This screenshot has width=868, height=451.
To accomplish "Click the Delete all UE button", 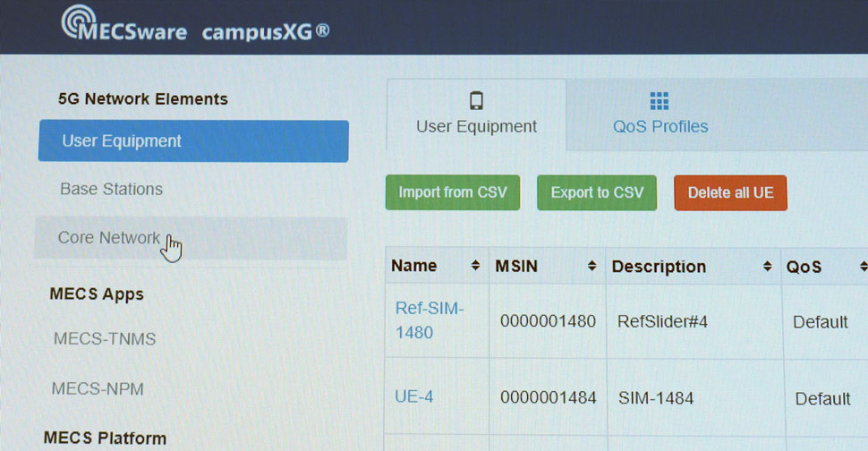I will click(x=731, y=192).
